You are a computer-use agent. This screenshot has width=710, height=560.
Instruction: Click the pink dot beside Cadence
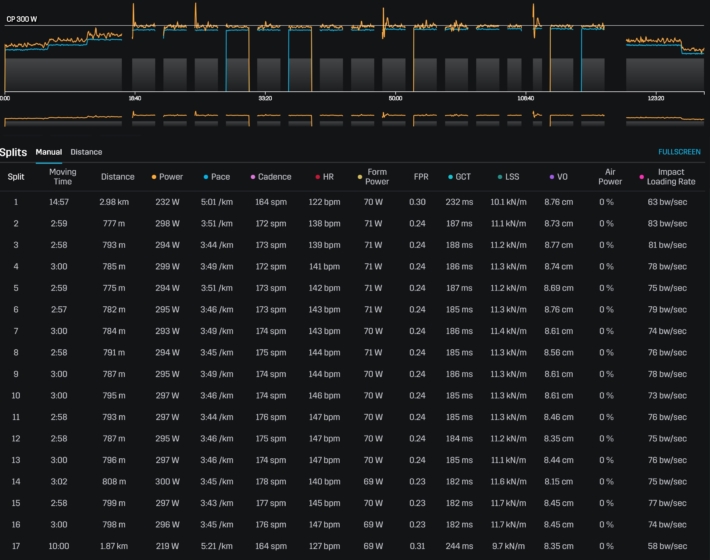click(x=253, y=177)
